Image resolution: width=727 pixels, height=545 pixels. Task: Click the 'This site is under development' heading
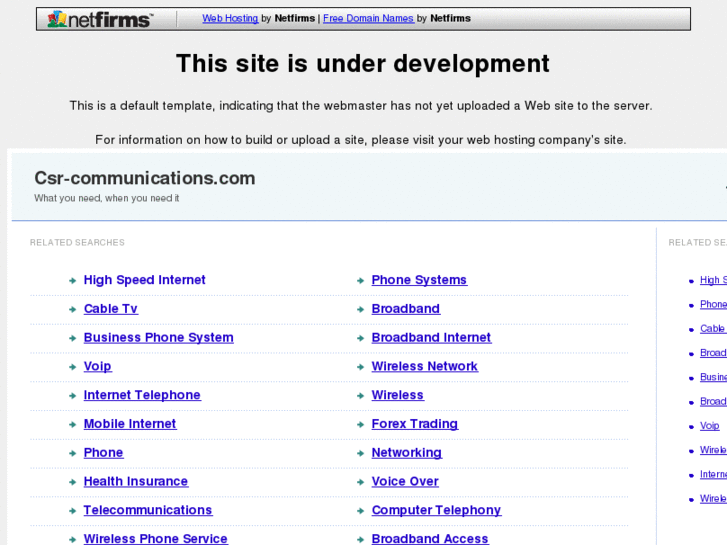click(363, 64)
